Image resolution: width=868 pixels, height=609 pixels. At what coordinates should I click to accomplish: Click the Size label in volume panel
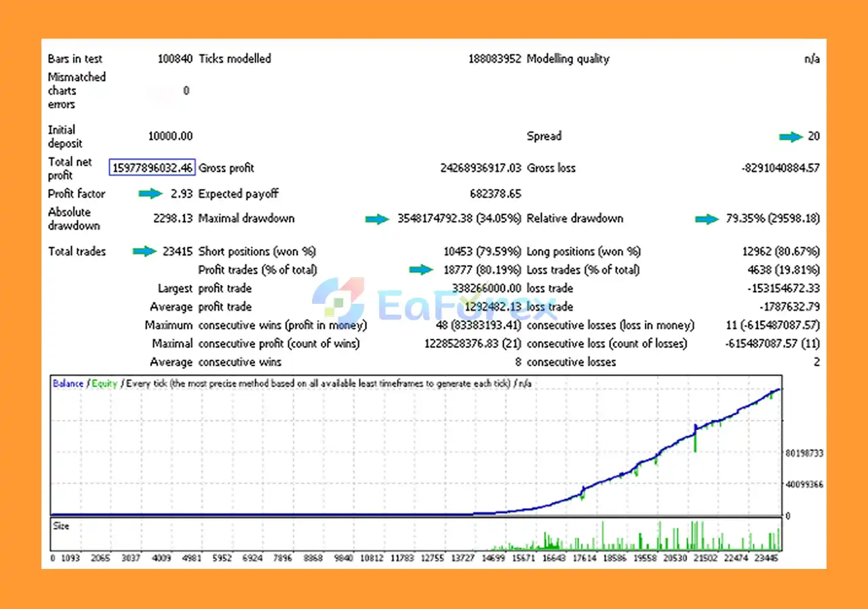click(61, 526)
